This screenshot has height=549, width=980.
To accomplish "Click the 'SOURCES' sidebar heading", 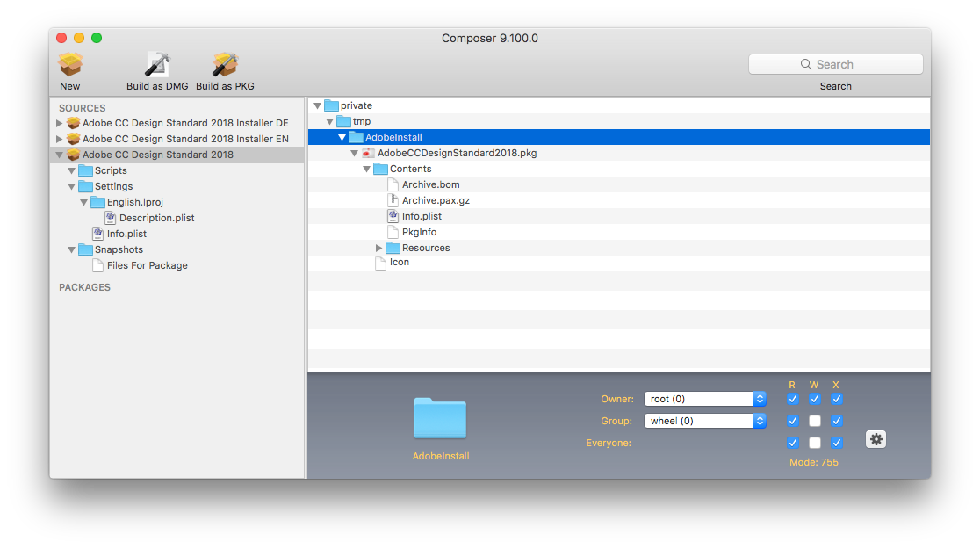I will pyautogui.click(x=82, y=108).
